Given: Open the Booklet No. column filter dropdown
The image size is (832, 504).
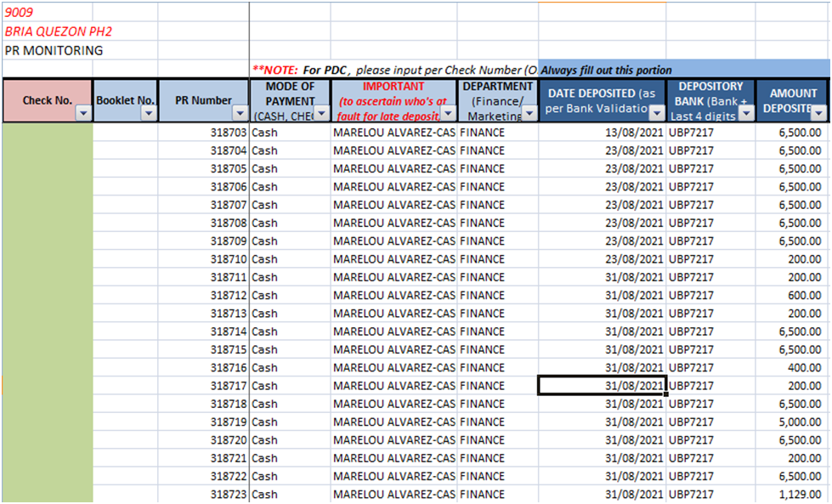Looking at the screenshot, I should (x=149, y=112).
